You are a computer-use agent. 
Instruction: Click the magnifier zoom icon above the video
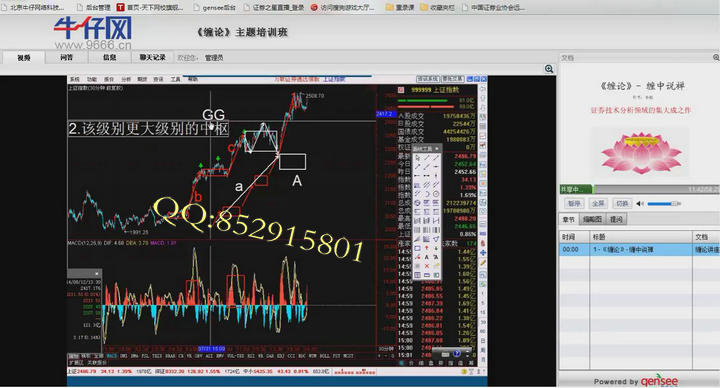click(549, 69)
